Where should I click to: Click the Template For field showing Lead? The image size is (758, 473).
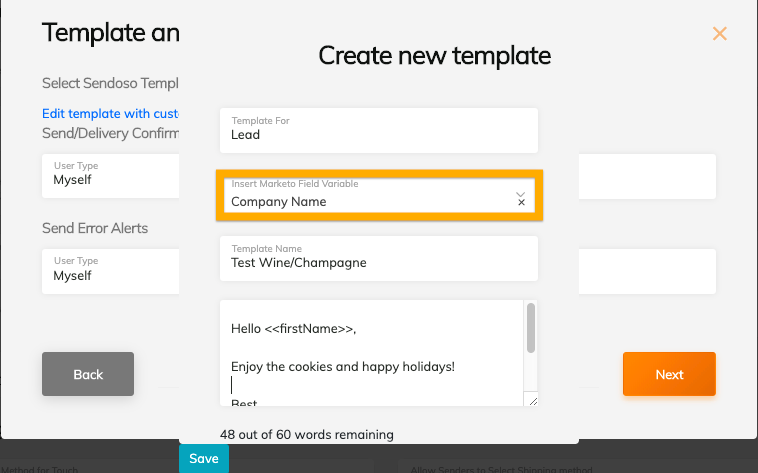(378, 129)
